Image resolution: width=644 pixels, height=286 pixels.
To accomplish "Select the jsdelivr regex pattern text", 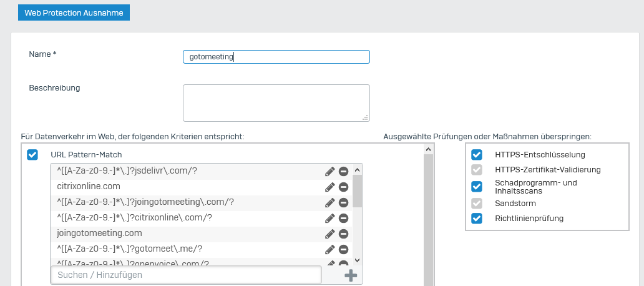I will pyautogui.click(x=127, y=171).
